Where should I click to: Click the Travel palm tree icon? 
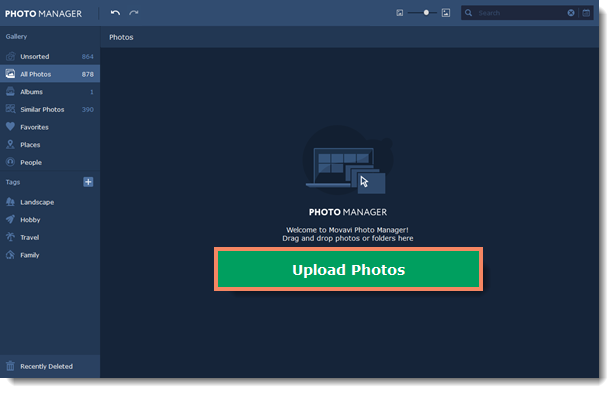[x=11, y=237]
